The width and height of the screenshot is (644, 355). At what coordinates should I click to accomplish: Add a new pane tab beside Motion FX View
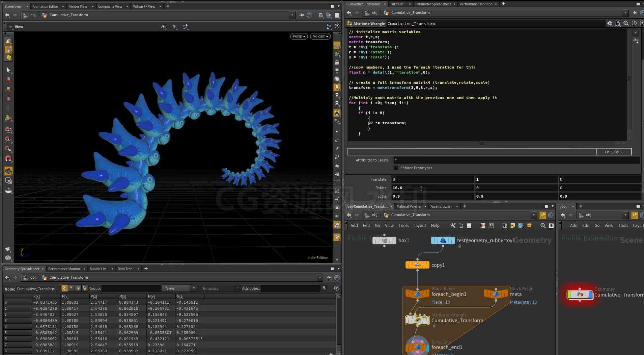[x=168, y=6]
